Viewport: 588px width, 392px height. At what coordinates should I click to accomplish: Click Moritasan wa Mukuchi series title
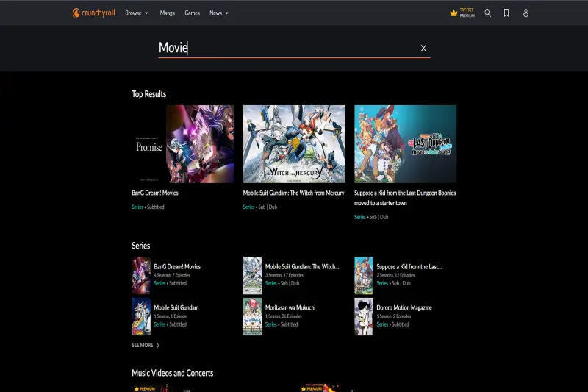point(290,307)
